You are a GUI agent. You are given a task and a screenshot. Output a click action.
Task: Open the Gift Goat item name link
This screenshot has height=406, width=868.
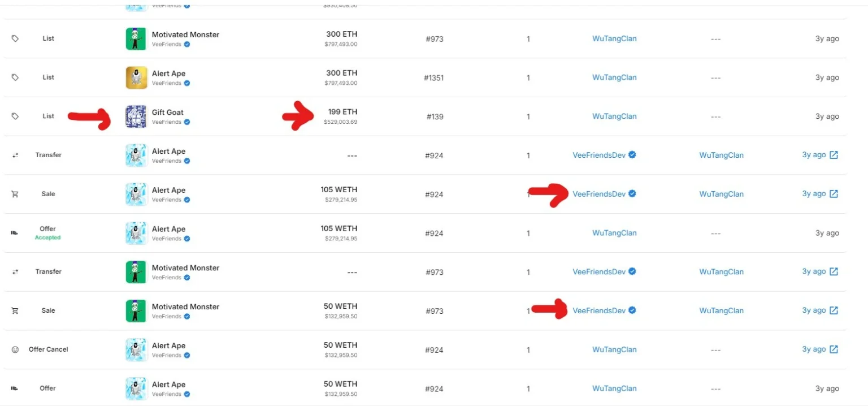click(168, 112)
